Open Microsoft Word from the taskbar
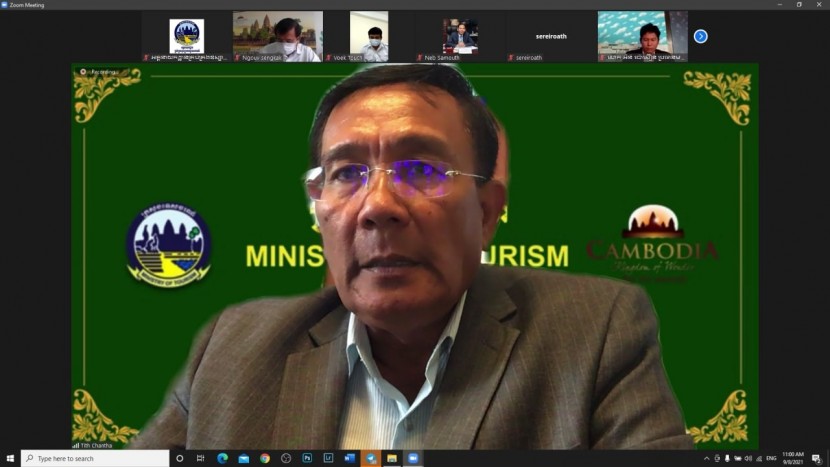The height and width of the screenshot is (467, 830). 350,458
